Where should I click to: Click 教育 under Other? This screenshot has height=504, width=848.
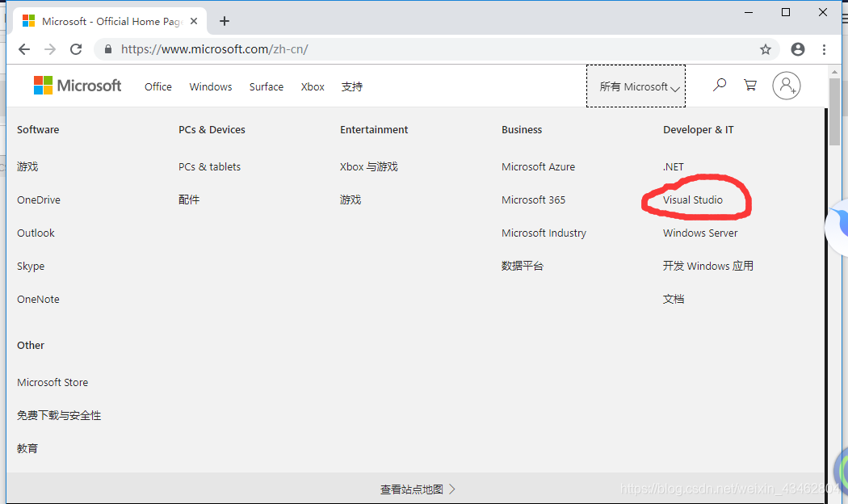[x=27, y=447]
